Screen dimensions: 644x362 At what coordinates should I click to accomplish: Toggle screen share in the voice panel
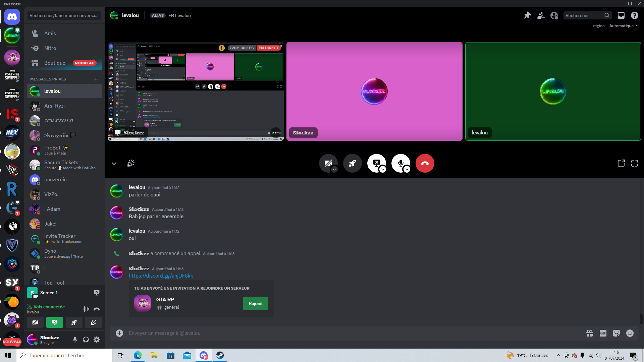coord(55,322)
